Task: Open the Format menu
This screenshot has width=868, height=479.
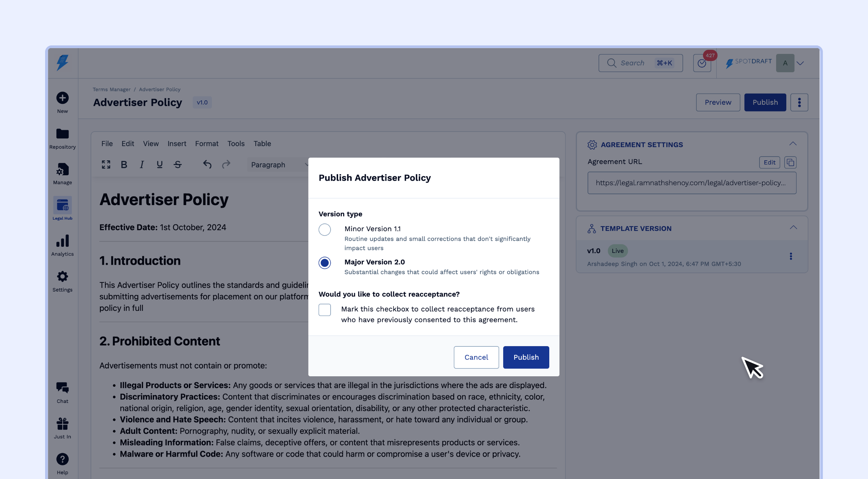Action: coord(206,143)
